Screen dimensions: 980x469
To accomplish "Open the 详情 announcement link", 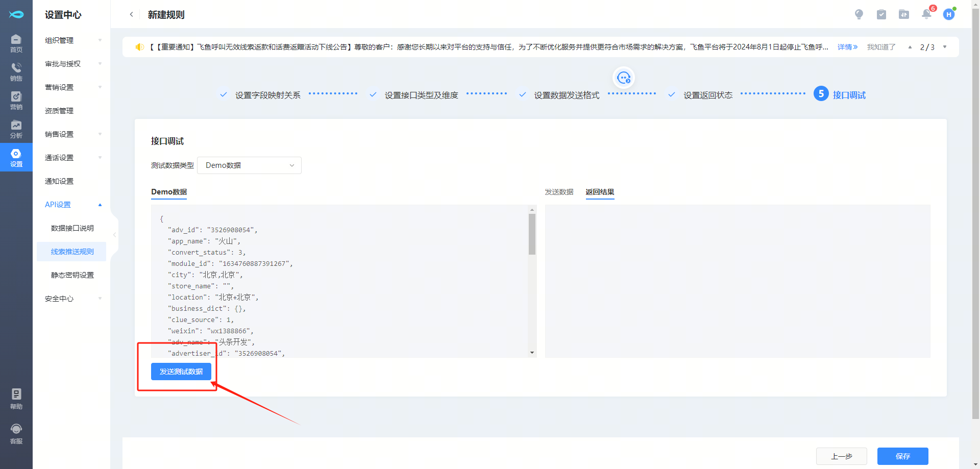I will [x=847, y=47].
